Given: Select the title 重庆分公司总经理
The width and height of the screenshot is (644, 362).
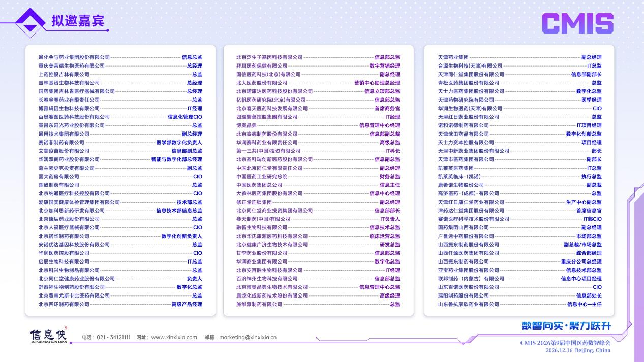Looking at the screenshot, I should (x=581, y=262).
